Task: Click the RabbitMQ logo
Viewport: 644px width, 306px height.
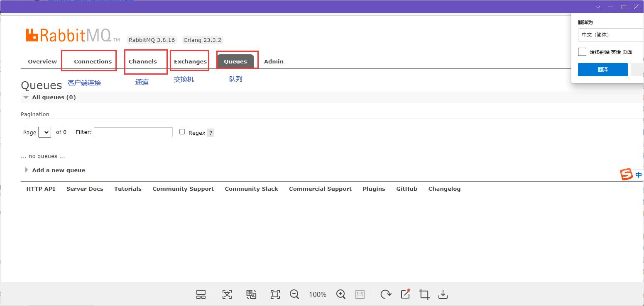Action: (73, 36)
